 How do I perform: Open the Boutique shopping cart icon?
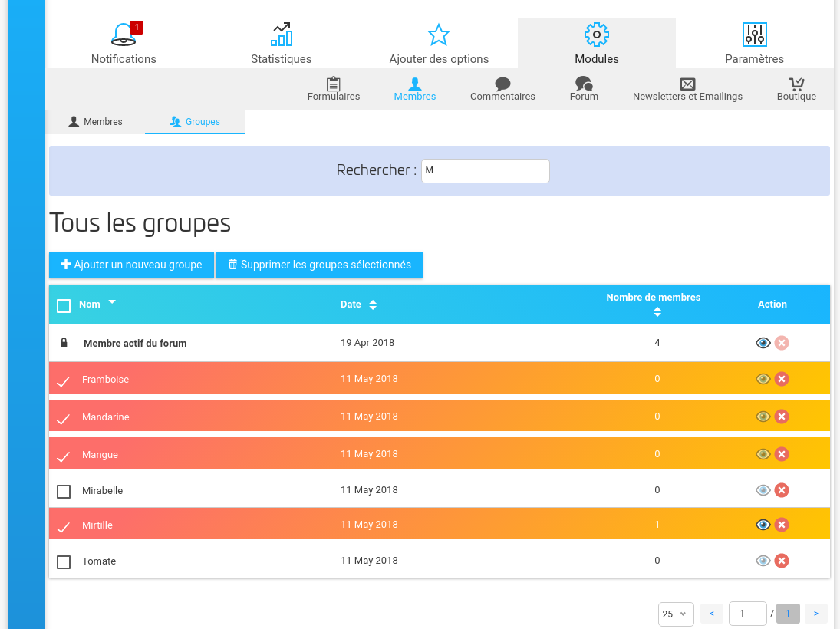point(796,84)
